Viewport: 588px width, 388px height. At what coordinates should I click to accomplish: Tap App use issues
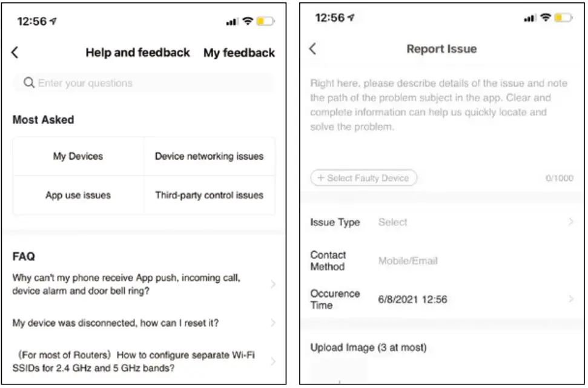(x=78, y=195)
